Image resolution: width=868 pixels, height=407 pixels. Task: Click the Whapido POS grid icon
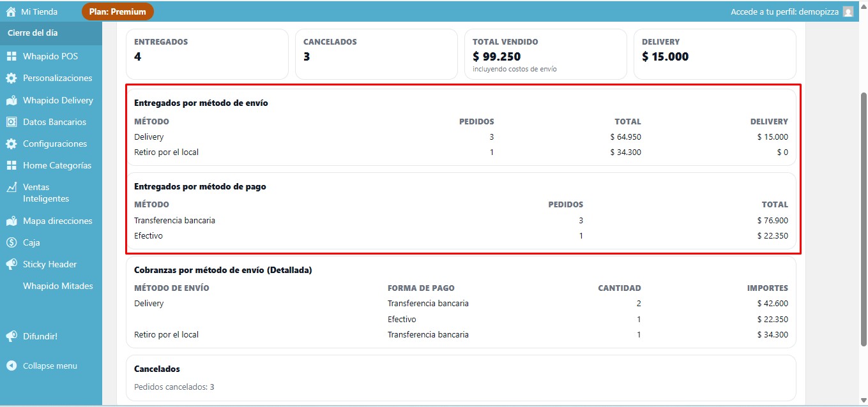pyautogui.click(x=11, y=56)
